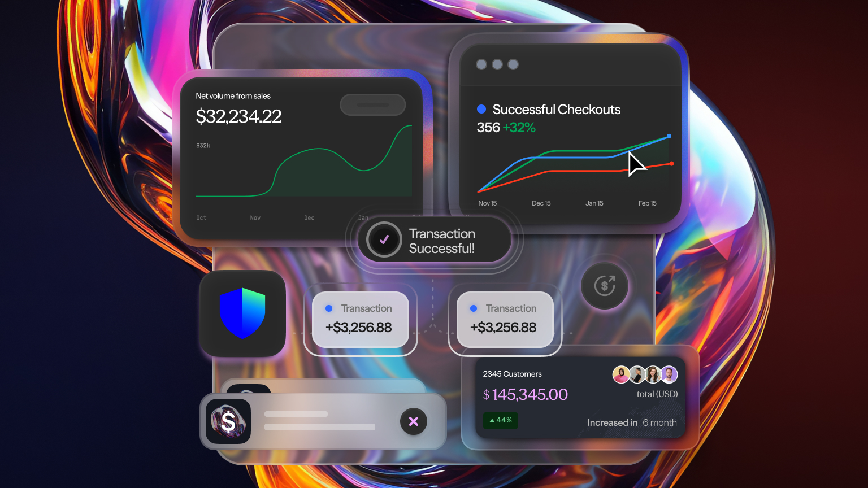Open the pill-shaped selector on the sales card
Image resolution: width=868 pixels, height=488 pixels.
coord(373,104)
